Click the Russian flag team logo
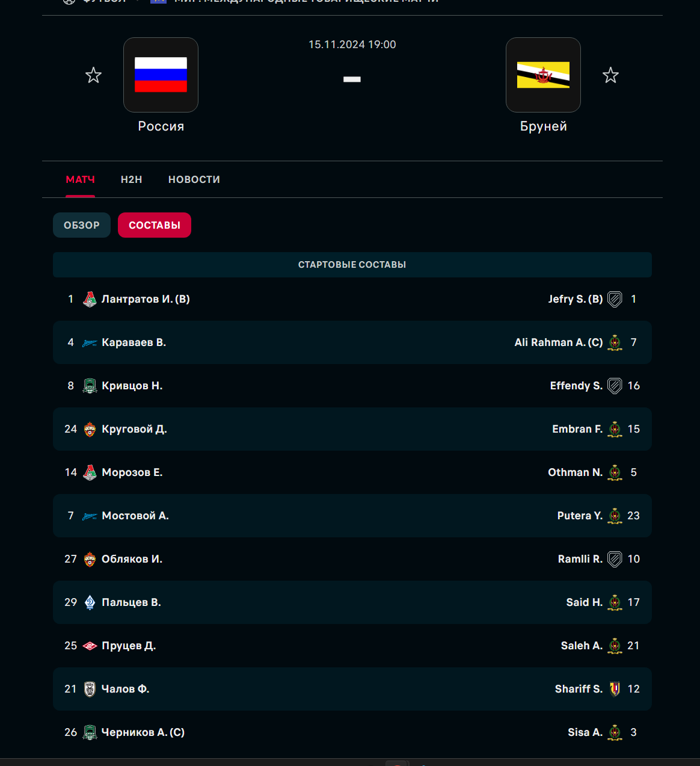Screen dimensions: 700x766 pos(161,75)
